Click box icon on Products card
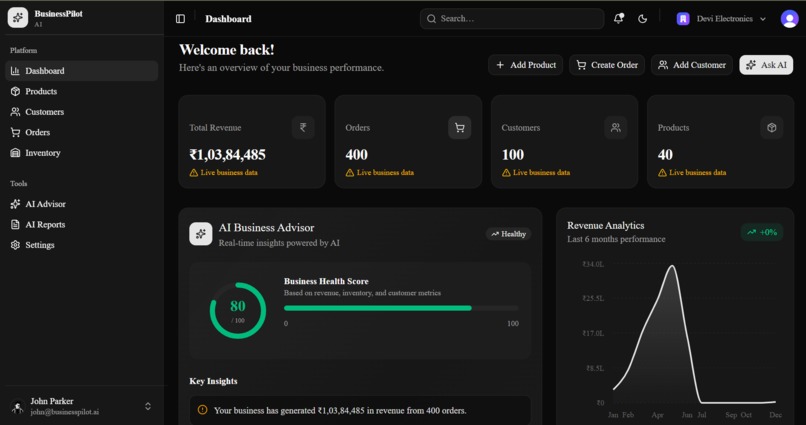806x425 pixels. pos(772,127)
